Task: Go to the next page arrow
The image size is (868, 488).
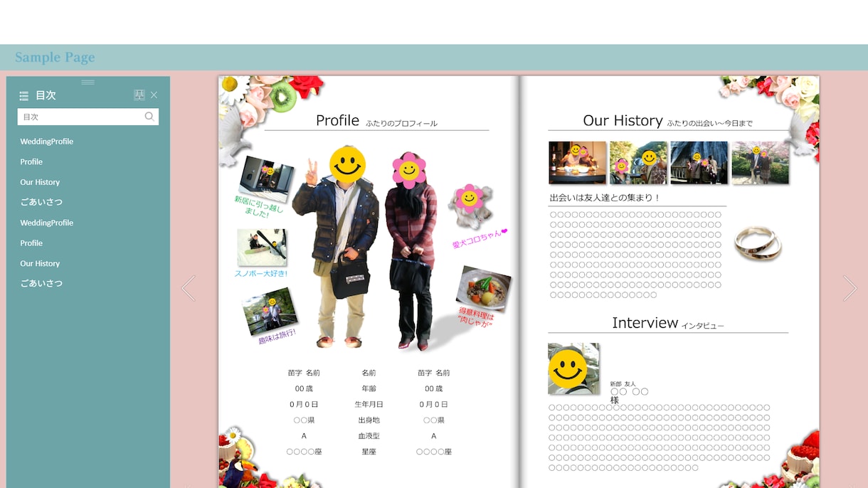Action: (x=850, y=288)
